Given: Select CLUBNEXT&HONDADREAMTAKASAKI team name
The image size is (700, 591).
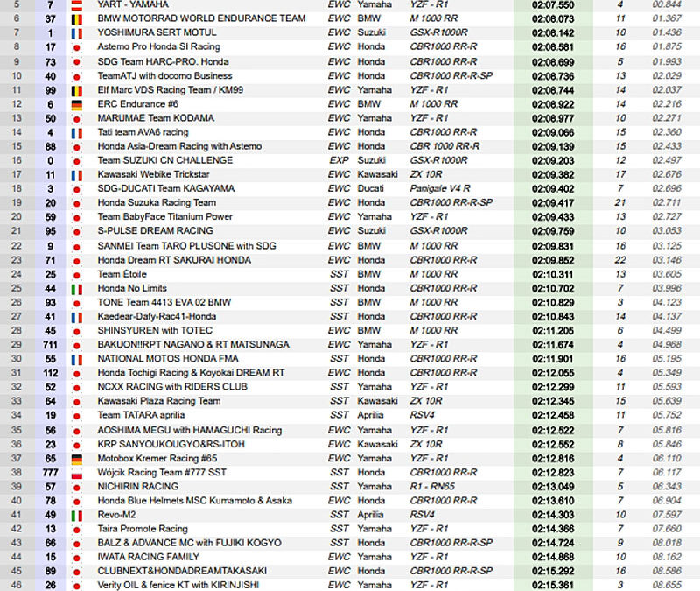Looking at the screenshot, I should [182, 571].
